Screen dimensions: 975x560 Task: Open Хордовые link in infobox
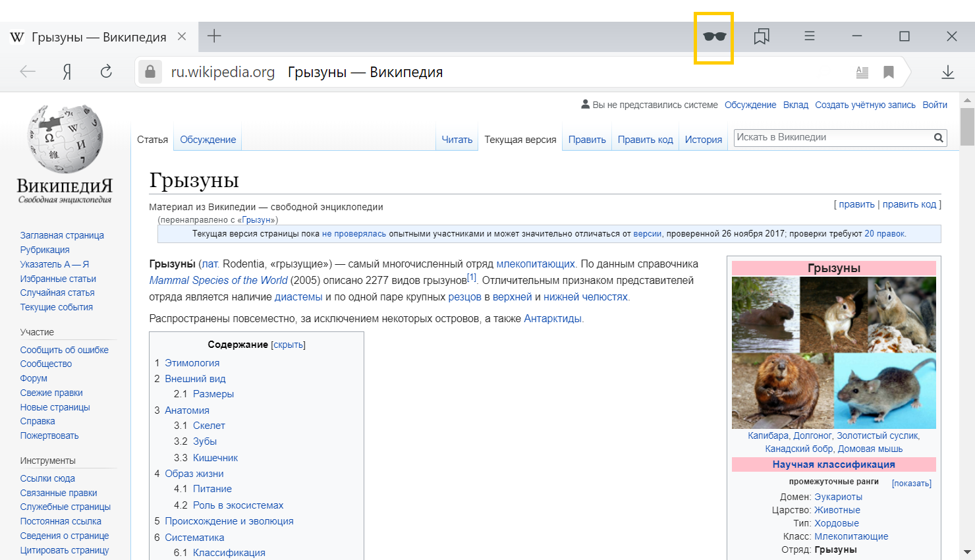(837, 523)
